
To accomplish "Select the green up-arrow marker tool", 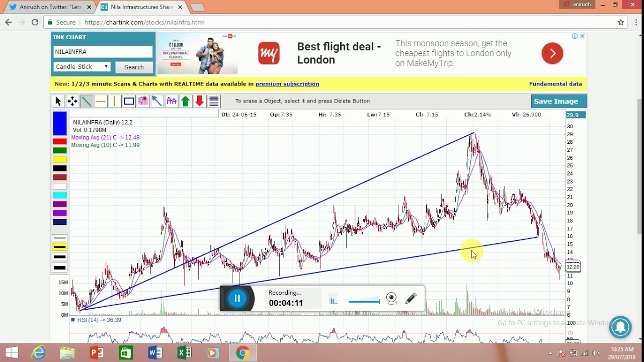I will click(x=186, y=102).
